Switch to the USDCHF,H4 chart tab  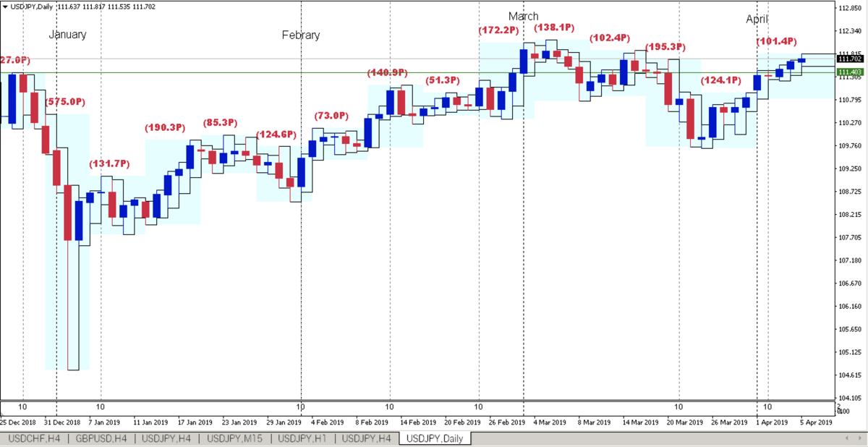click(33, 438)
